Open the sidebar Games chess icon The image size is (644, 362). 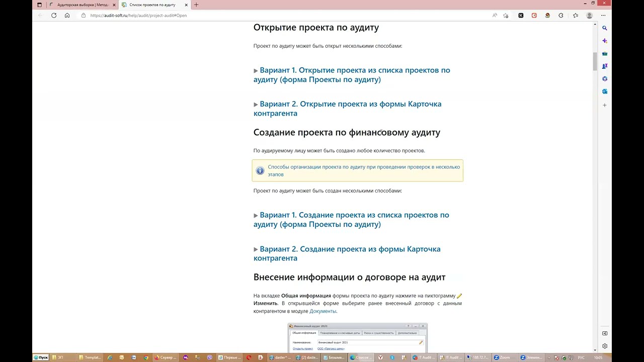[605, 66]
